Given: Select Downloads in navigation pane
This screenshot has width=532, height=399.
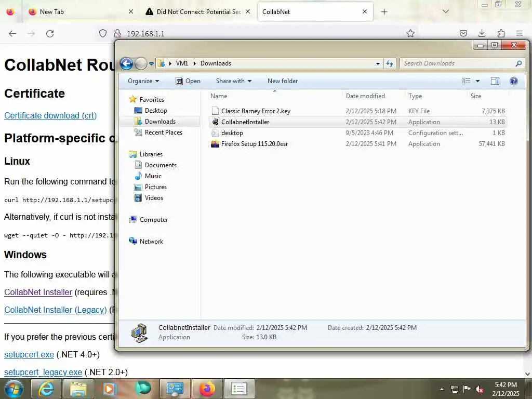Looking at the screenshot, I should point(160,122).
